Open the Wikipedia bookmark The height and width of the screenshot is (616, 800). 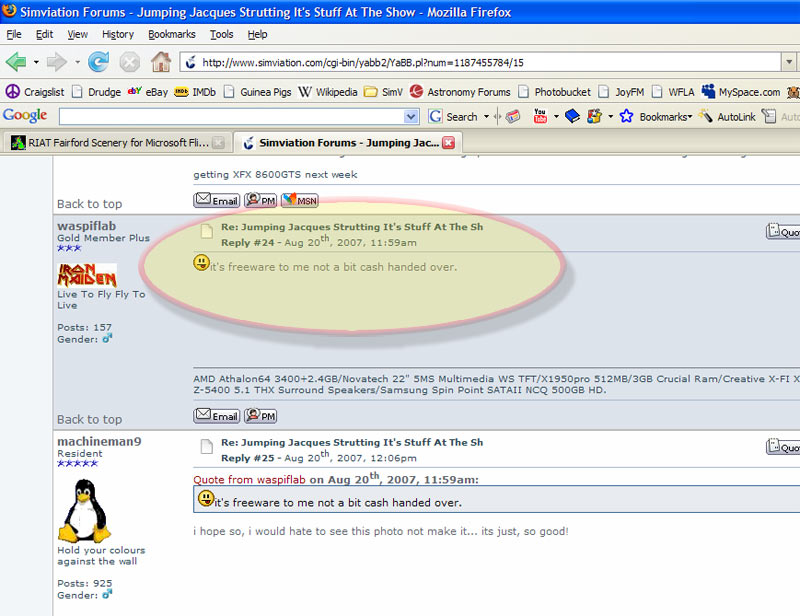tap(328, 92)
